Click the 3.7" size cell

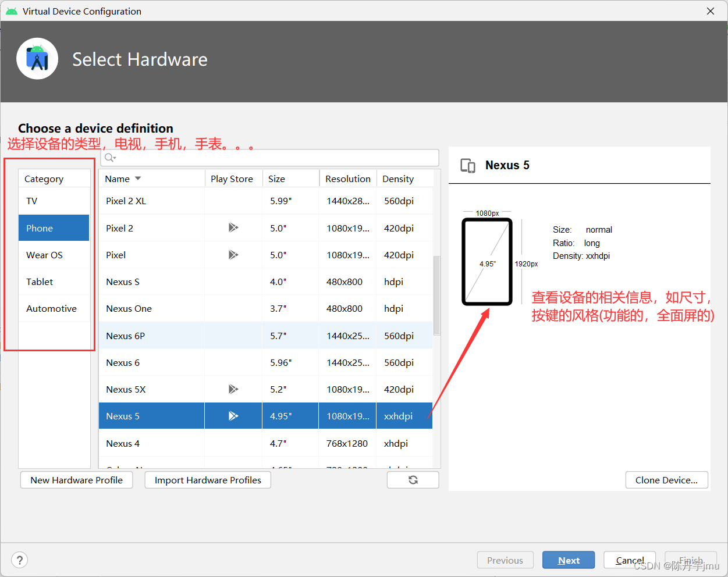point(290,308)
